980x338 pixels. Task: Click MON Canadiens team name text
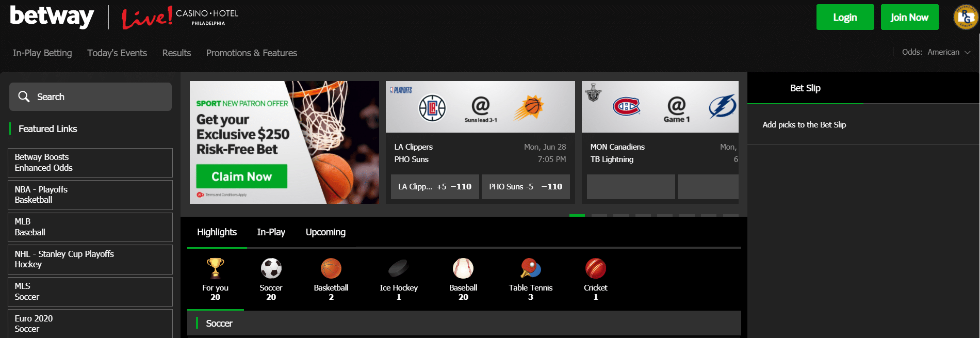(617, 147)
